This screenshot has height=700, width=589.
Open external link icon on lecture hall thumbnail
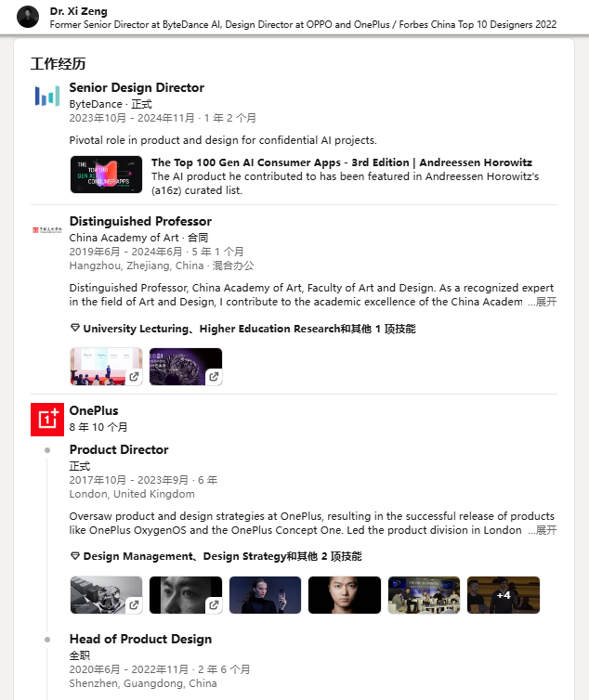coord(134,377)
